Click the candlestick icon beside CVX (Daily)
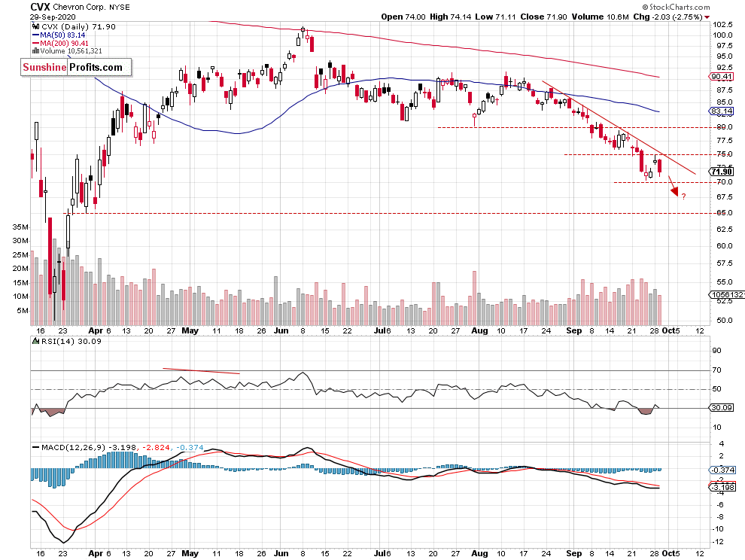This screenshot has width=745, height=560. pyautogui.click(x=36, y=27)
